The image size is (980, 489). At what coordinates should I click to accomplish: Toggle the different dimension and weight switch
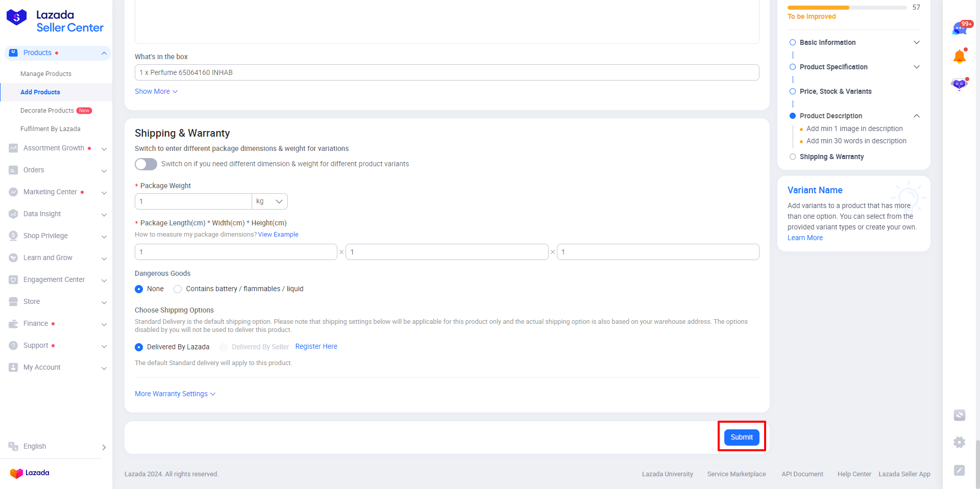(146, 164)
